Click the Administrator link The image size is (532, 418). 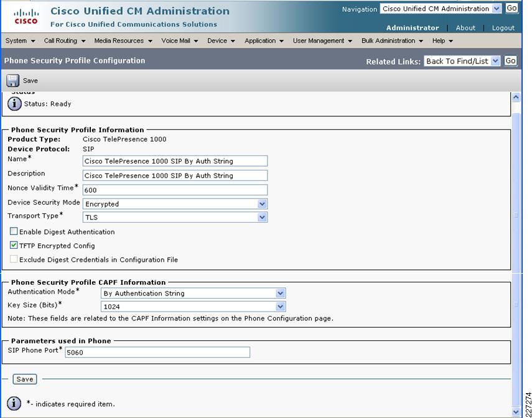point(413,28)
